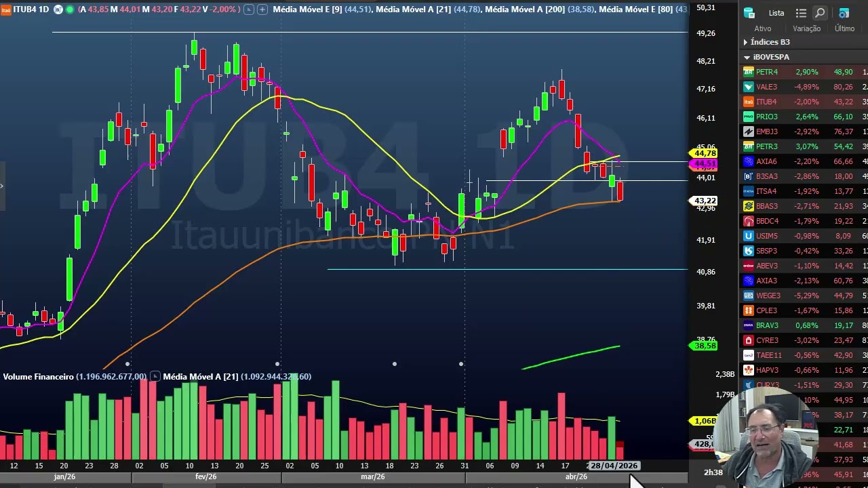The width and height of the screenshot is (868, 488).
Task: Collapse the iBOVESPA group
Action: click(x=747, y=58)
